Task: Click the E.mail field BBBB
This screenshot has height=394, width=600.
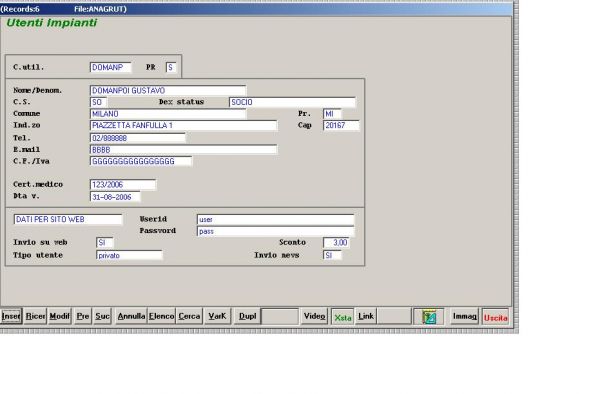Action: pyautogui.click(x=183, y=150)
